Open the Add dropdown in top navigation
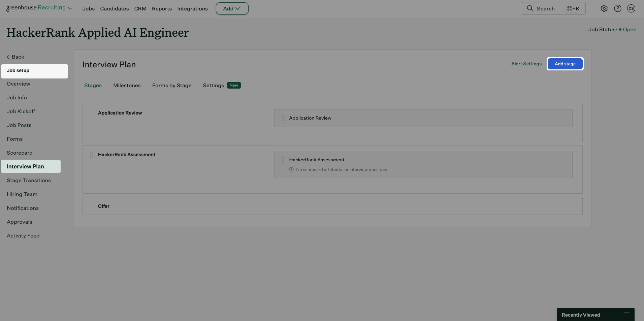This screenshot has width=644, height=321. [x=232, y=8]
